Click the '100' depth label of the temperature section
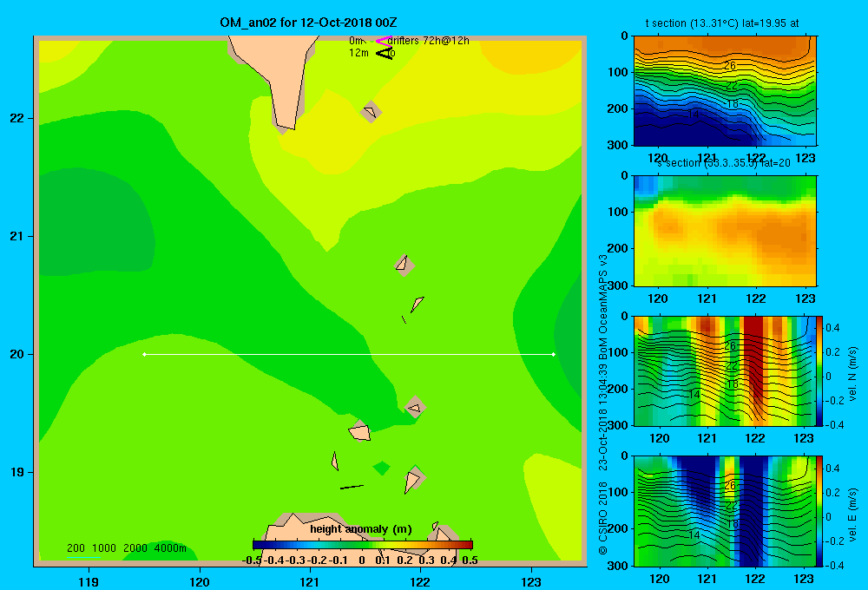 pos(619,72)
